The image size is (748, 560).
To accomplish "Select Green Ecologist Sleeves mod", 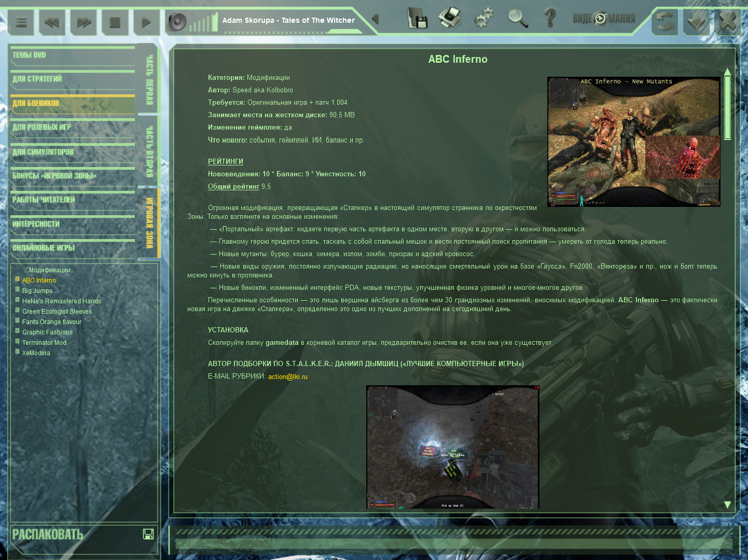I will (57, 312).
